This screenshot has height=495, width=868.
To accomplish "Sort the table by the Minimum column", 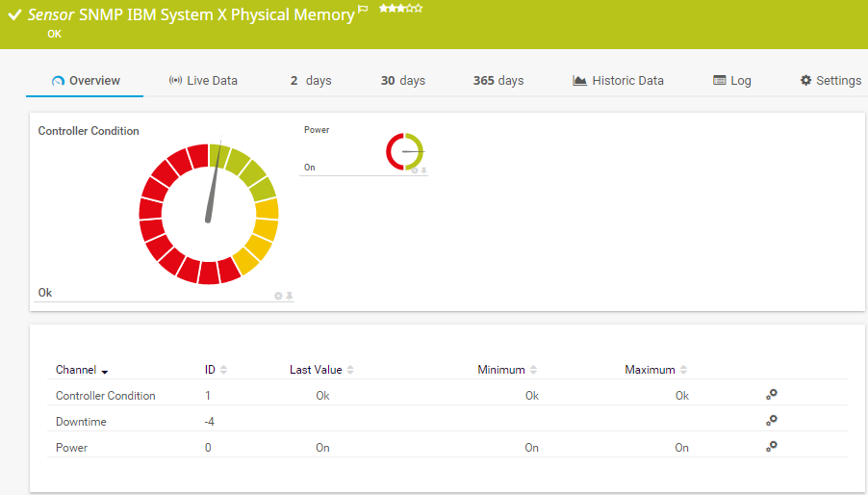I will click(506, 370).
